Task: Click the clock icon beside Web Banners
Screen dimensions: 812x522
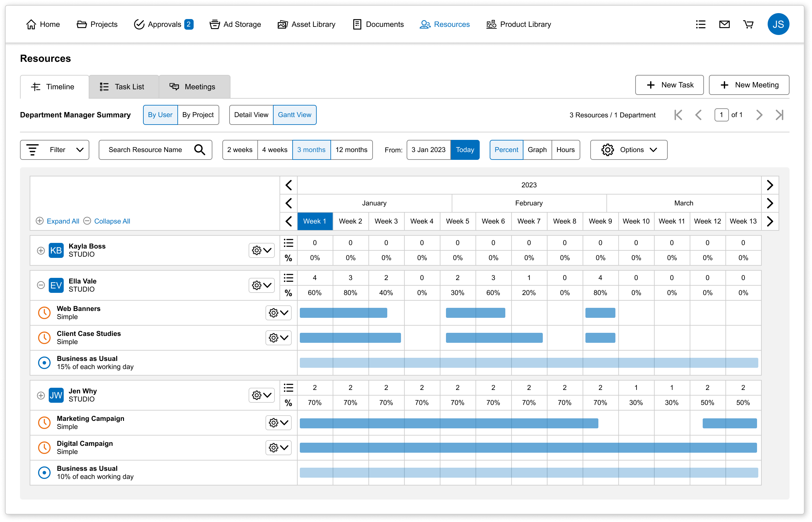Action: coord(44,313)
